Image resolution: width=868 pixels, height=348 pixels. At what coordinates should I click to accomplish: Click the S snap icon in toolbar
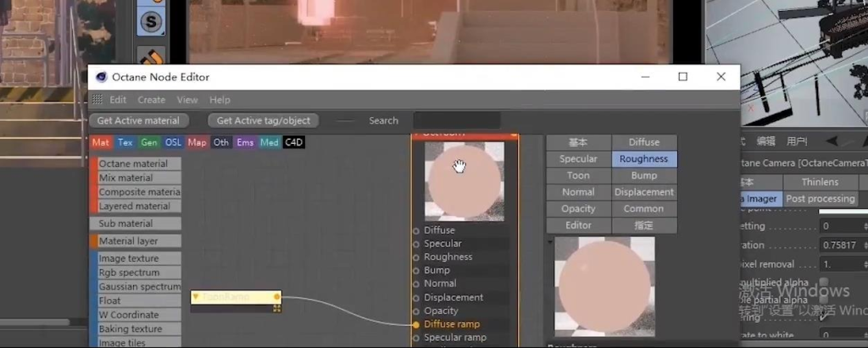pyautogui.click(x=151, y=23)
